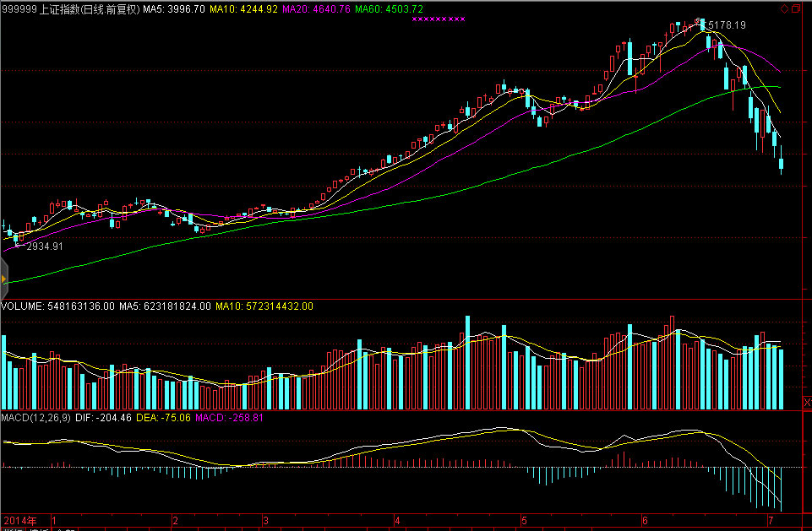This screenshot has height=531, width=812.
Task: Click the 2014年 year label on timeline
Action: tap(19, 521)
